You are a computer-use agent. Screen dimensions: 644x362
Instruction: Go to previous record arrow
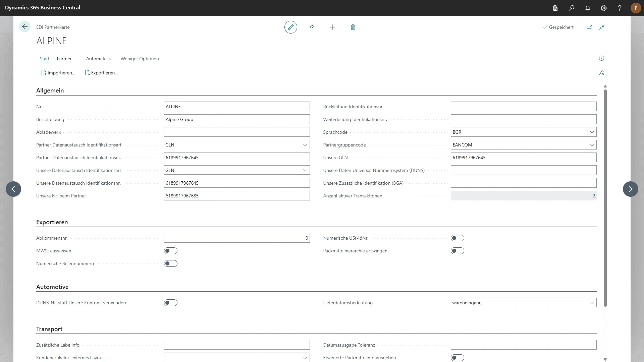click(13, 189)
